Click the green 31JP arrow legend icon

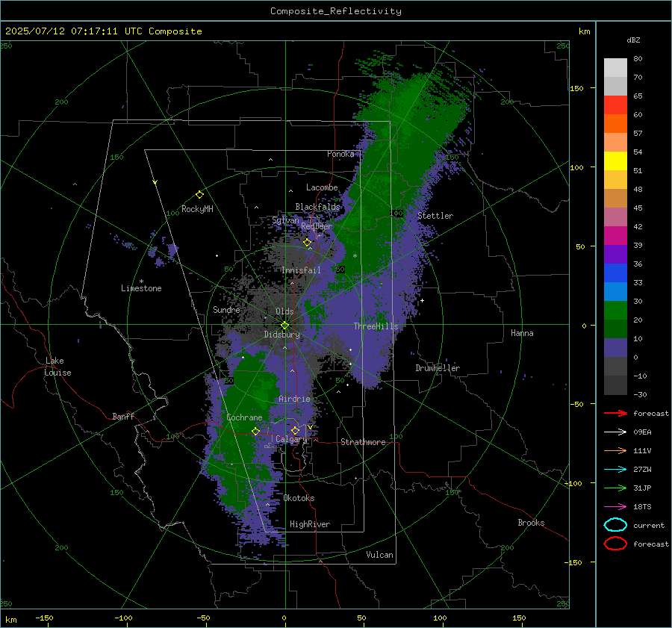click(615, 488)
